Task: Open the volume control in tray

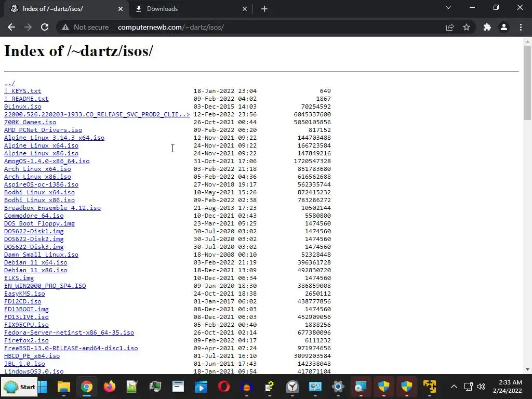Action: click(481, 387)
